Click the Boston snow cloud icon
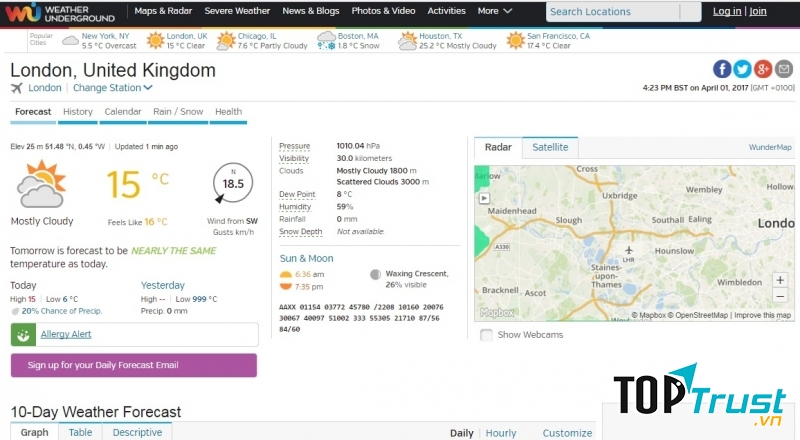 click(x=326, y=41)
